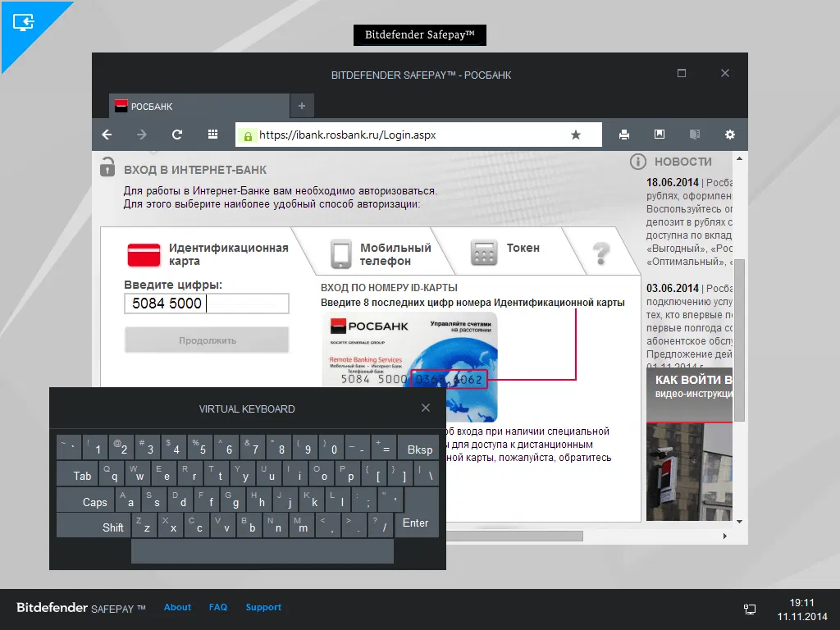
Task: Tap the 1 key on virtual keyboard
Action: pyautogui.click(x=95, y=447)
